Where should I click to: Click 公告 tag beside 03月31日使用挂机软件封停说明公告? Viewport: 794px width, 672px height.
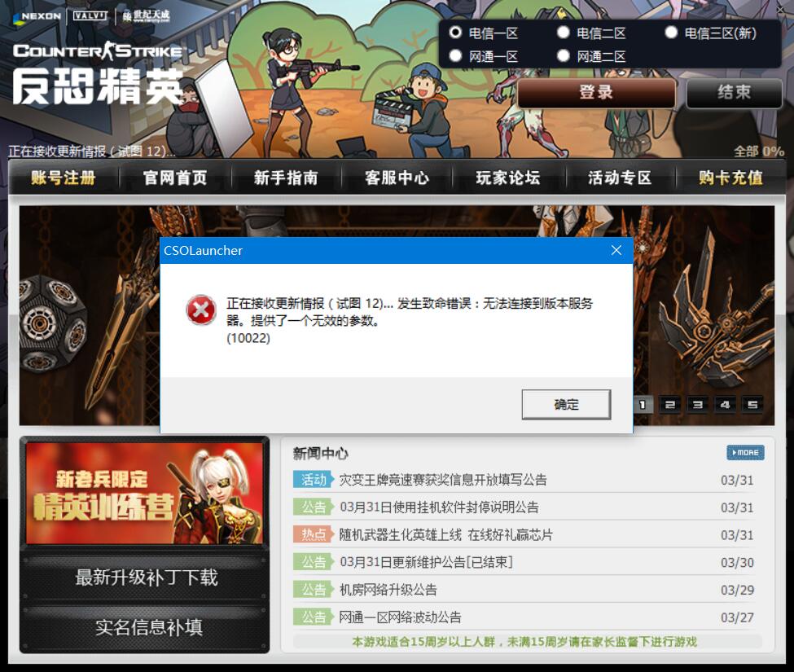[x=314, y=507]
